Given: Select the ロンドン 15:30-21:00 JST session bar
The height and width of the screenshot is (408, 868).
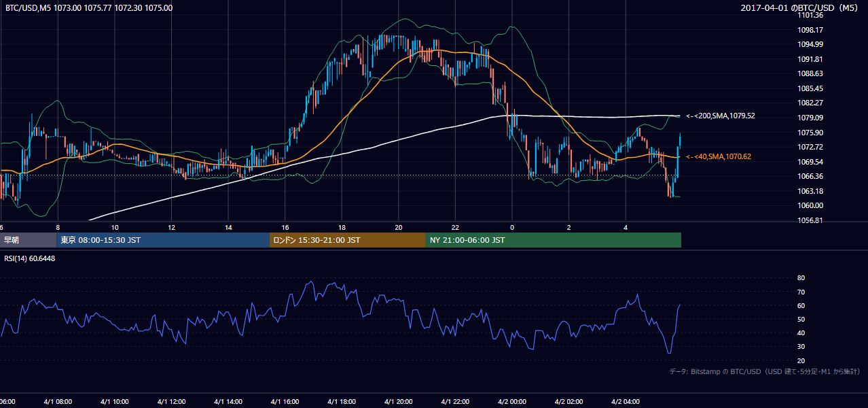Looking at the screenshot, I should (x=348, y=240).
